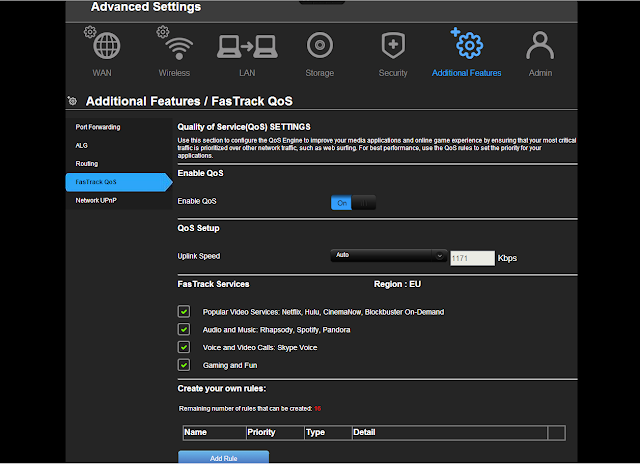Screen dimensions: 640x464
Task: Disable Voice and Video Calls checkbox
Action: coord(184,347)
